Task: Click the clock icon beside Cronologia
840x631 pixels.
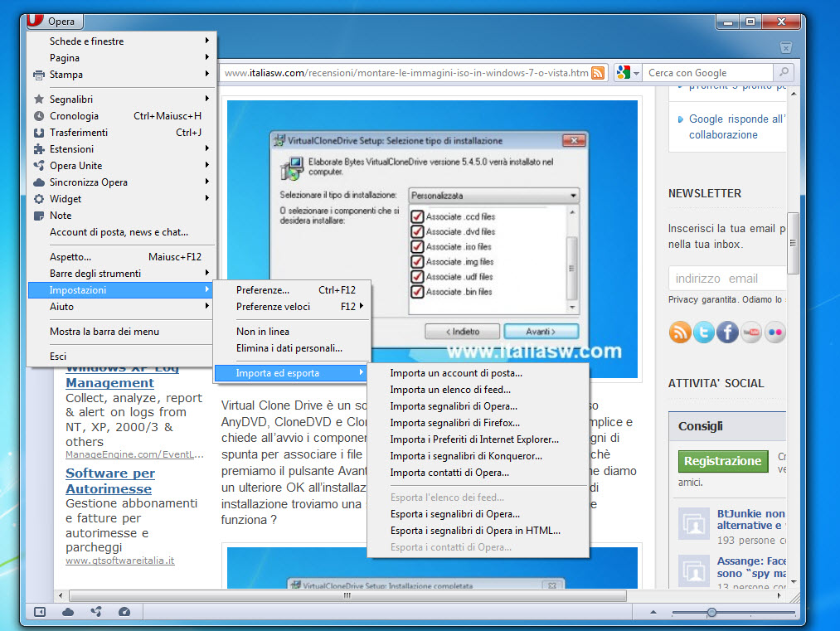Action: click(x=39, y=116)
